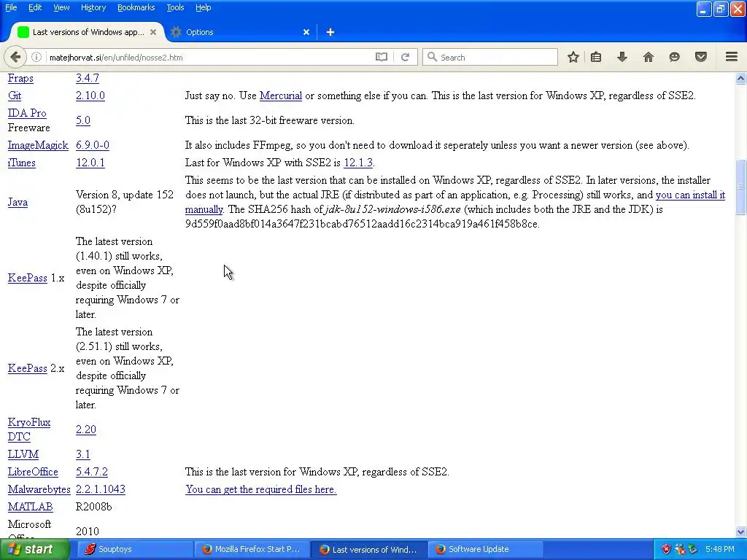Open Malwarebytes version 2.2.1.1043 link
Screen dimensions: 747x560
tap(101, 489)
